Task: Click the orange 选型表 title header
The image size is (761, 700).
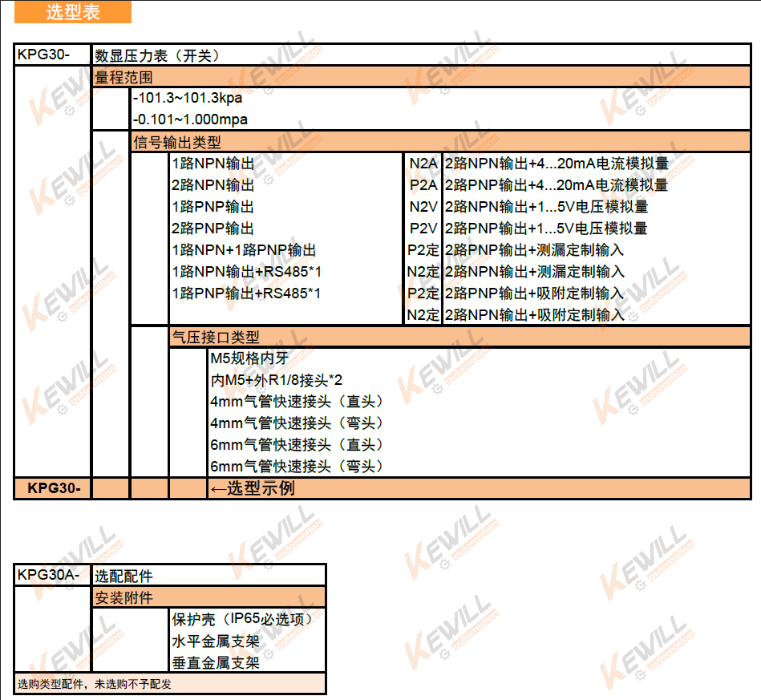Action: pyautogui.click(x=72, y=12)
